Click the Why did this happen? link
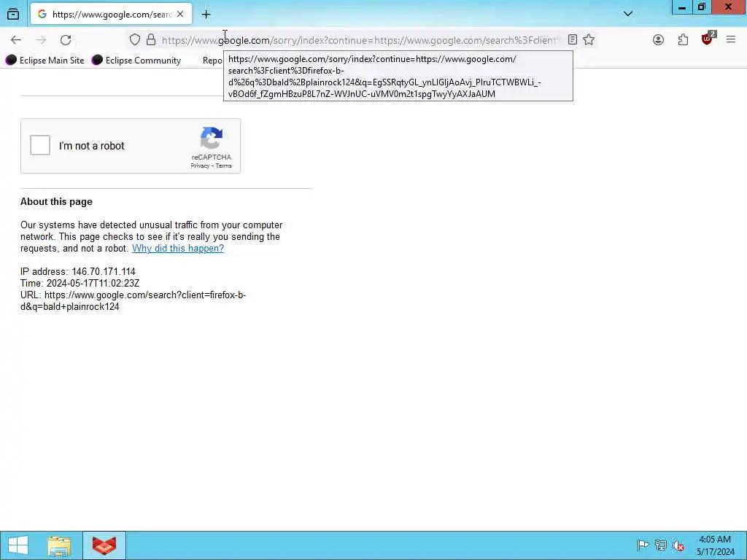747x560 pixels. [x=178, y=248]
